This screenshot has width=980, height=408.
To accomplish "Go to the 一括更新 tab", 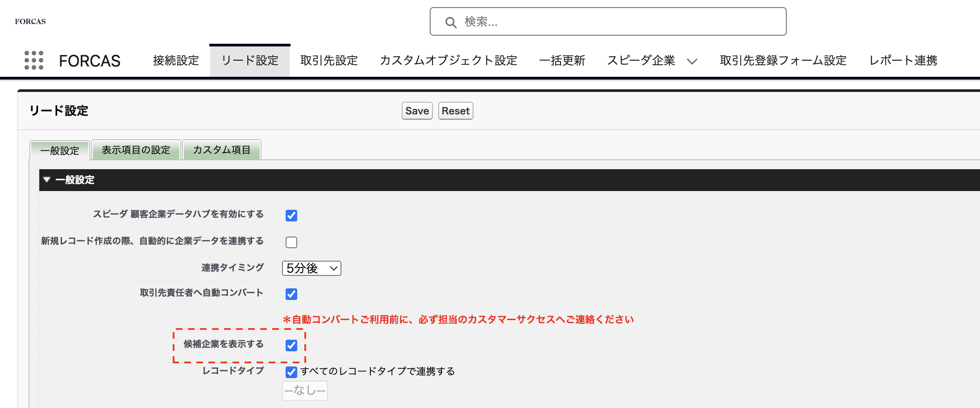I will click(562, 61).
